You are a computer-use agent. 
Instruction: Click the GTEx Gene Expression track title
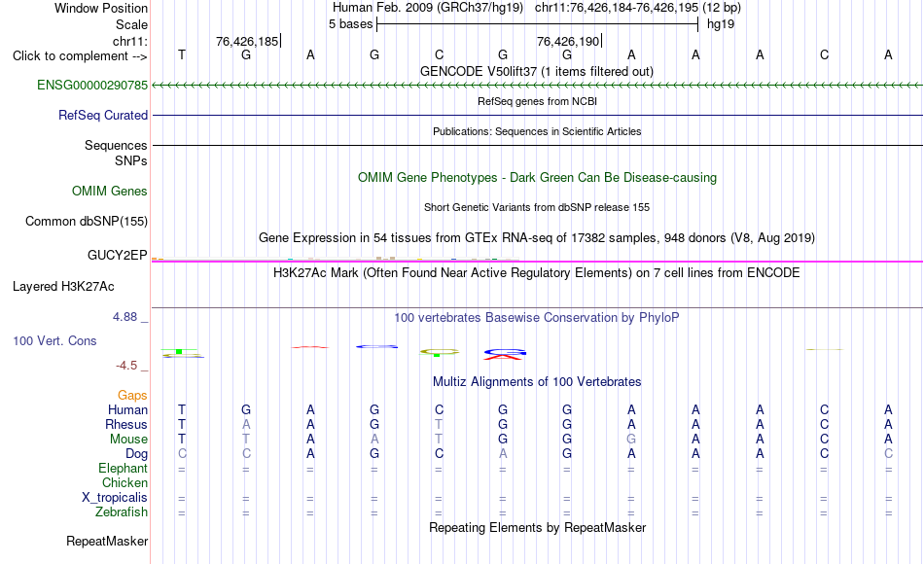coord(537,237)
